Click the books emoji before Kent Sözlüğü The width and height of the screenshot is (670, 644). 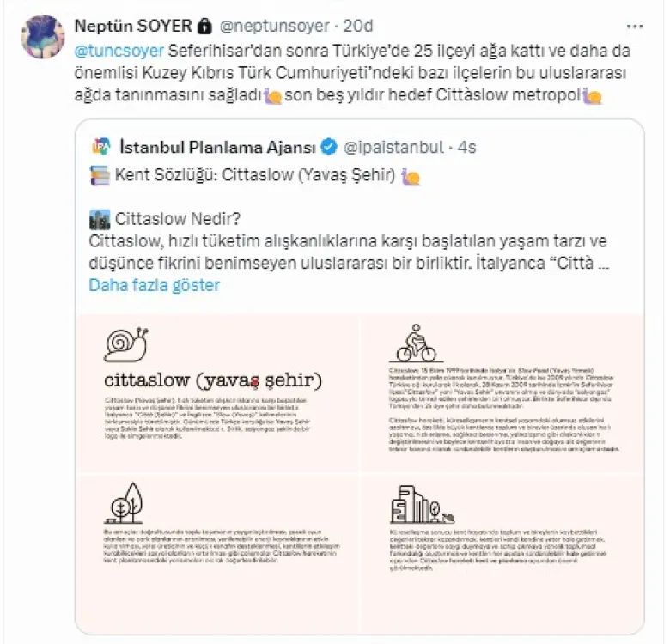click(99, 177)
